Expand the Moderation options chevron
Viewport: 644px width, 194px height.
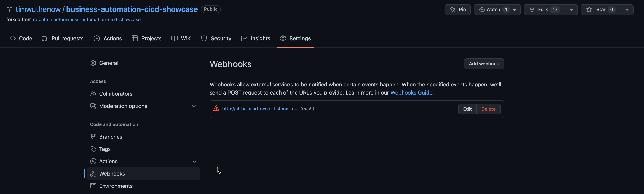pyautogui.click(x=194, y=106)
